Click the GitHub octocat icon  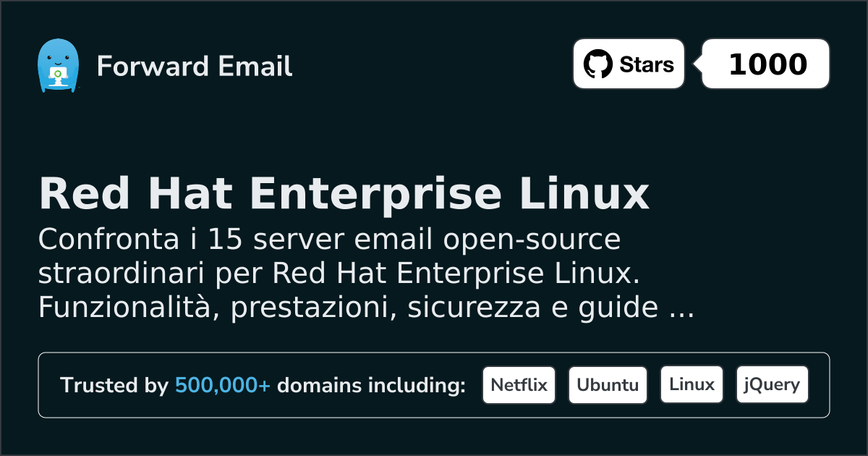pos(597,64)
